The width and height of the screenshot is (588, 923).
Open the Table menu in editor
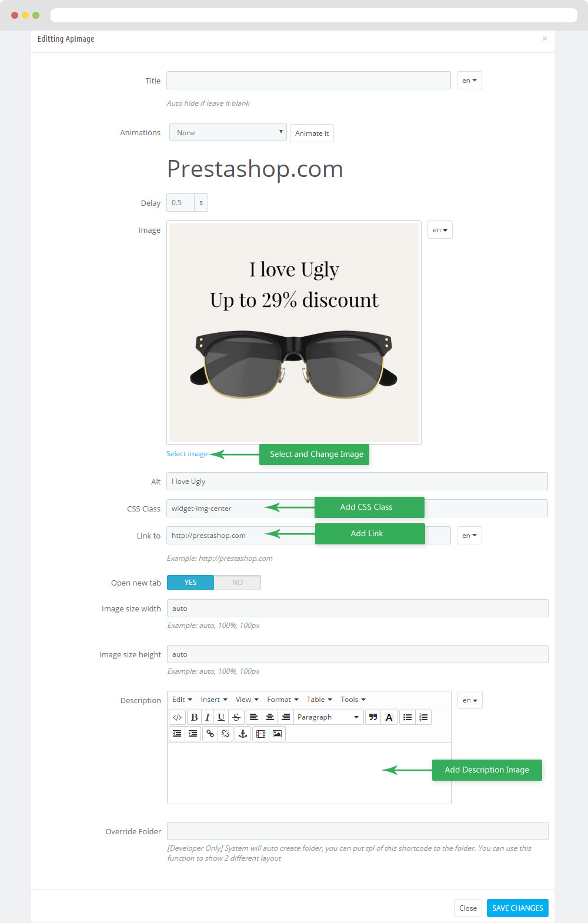tap(319, 700)
